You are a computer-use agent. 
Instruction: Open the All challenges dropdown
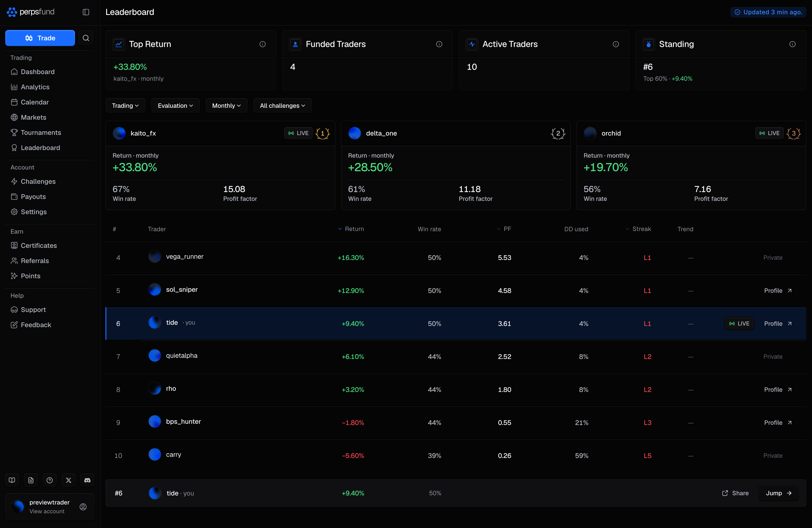(x=283, y=106)
